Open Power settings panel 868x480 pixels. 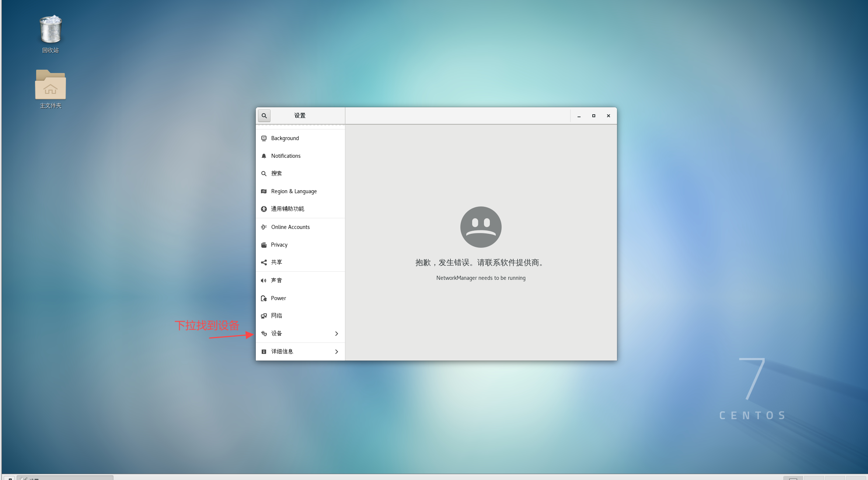(x=278, y=298)
